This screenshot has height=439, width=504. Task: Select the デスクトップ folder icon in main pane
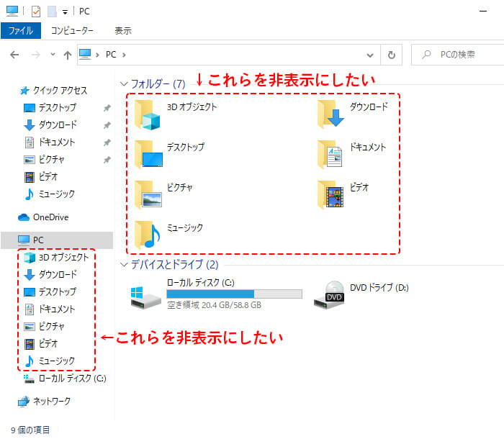[x=148, y=155]
